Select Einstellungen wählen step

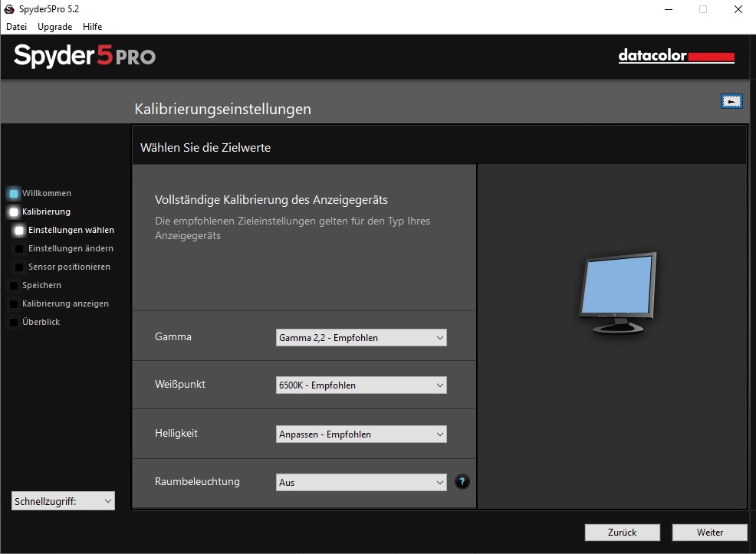[71, 230]
